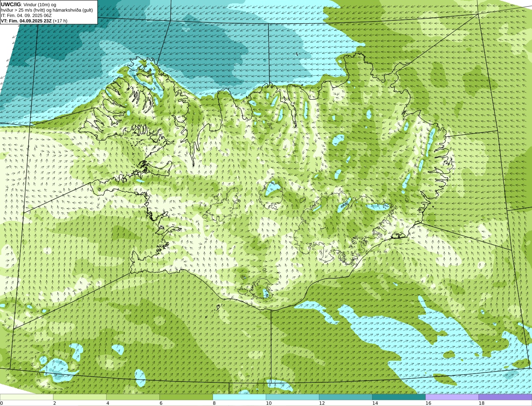Click the 6–8 m/s darker green legend swatch

(186, 397)
